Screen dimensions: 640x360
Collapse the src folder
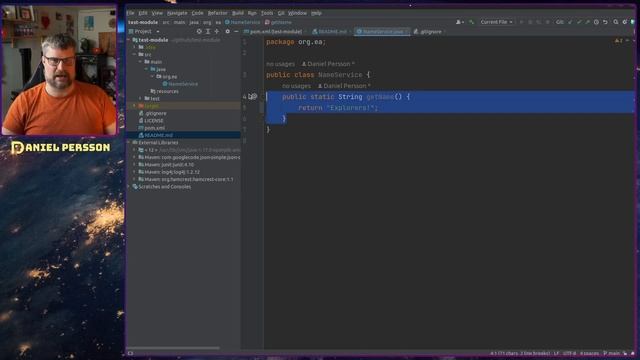135,55
